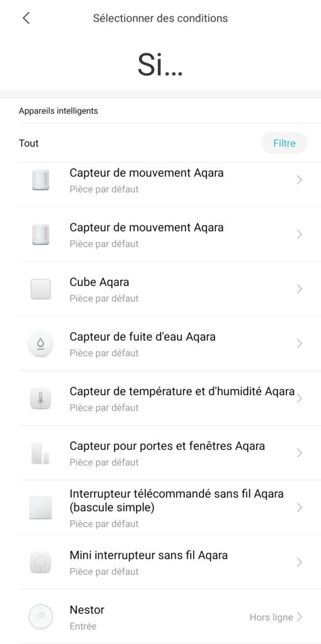Screen dimensions: 321x644
Task: Select Mini interrupteur sans fil Aqara label
Action: point(149,555)
